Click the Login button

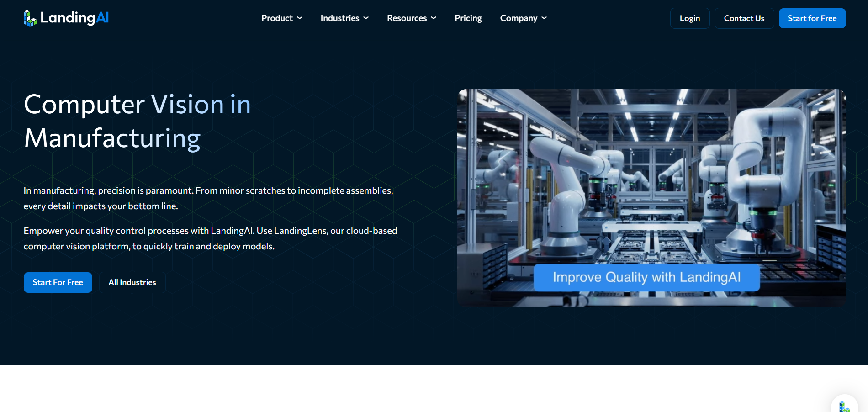[690, 18]
